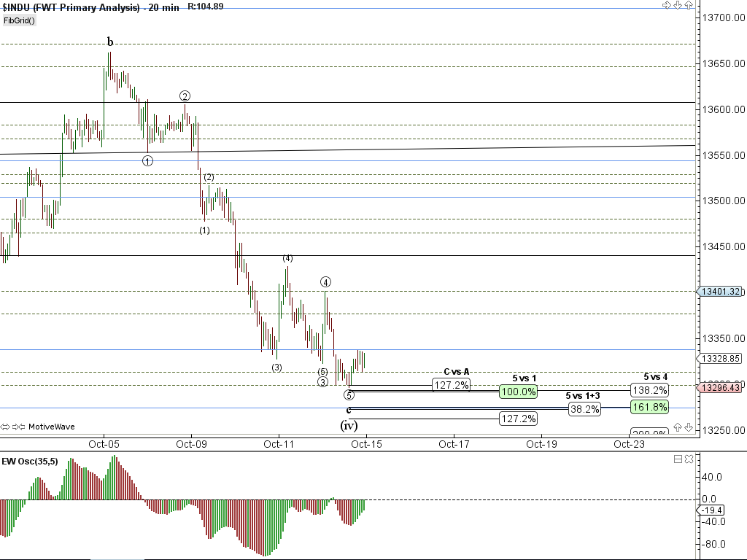Screen dimensions: 747x560
Task: Click the double-headed horizontal arrow icon near MotiveWave
Action: (6, 427)
